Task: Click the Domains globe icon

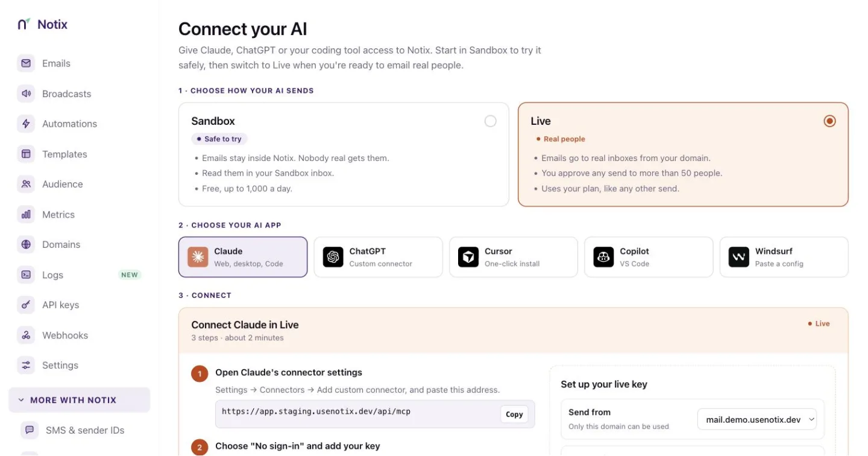Action: (x=26, y=244)
